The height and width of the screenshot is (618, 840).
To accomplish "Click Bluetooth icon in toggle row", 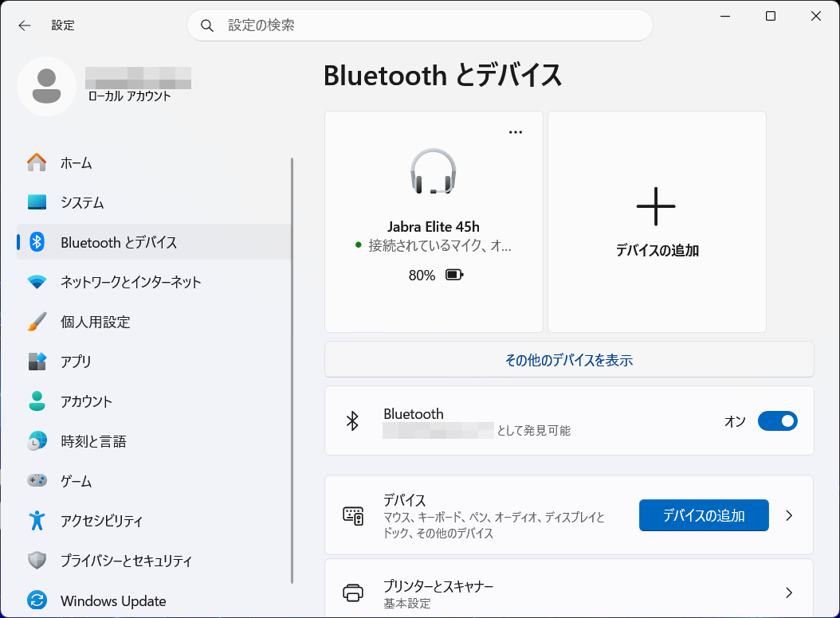I will coord(352,421).
